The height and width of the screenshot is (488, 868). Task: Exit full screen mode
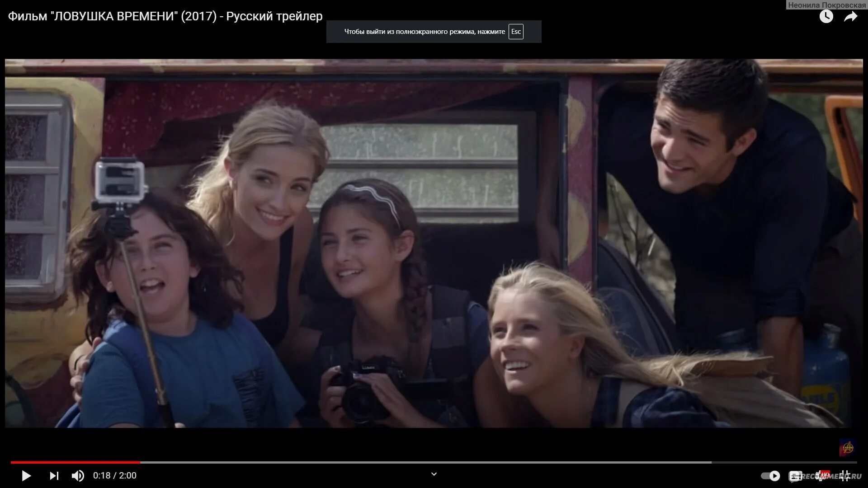pyautogui.click(x=845, y=476)
